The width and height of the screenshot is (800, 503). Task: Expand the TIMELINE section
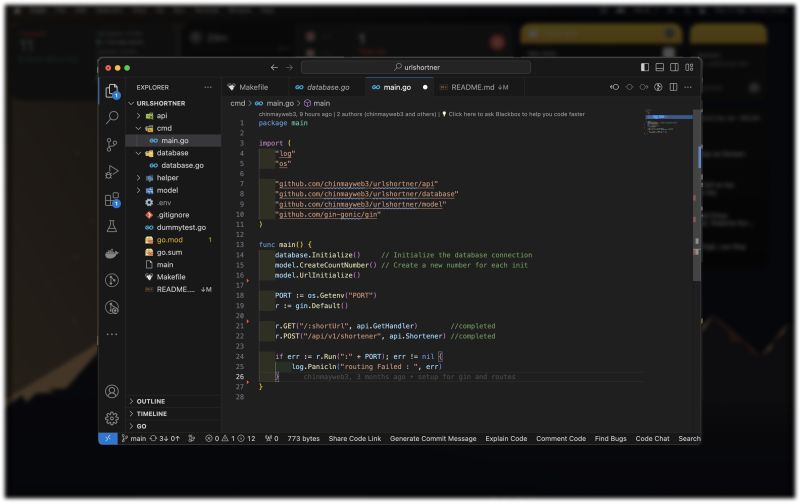151,413
